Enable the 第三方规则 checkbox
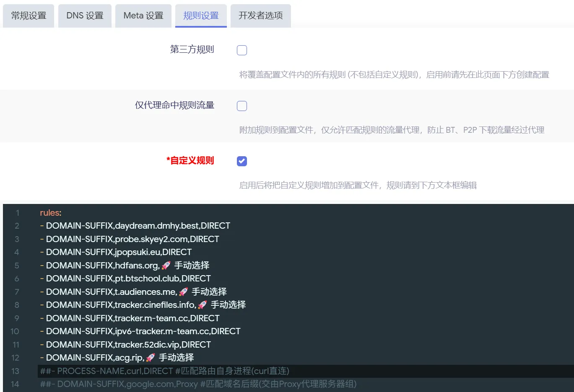This screenshot has height=392, width=574. coord(242,50)
